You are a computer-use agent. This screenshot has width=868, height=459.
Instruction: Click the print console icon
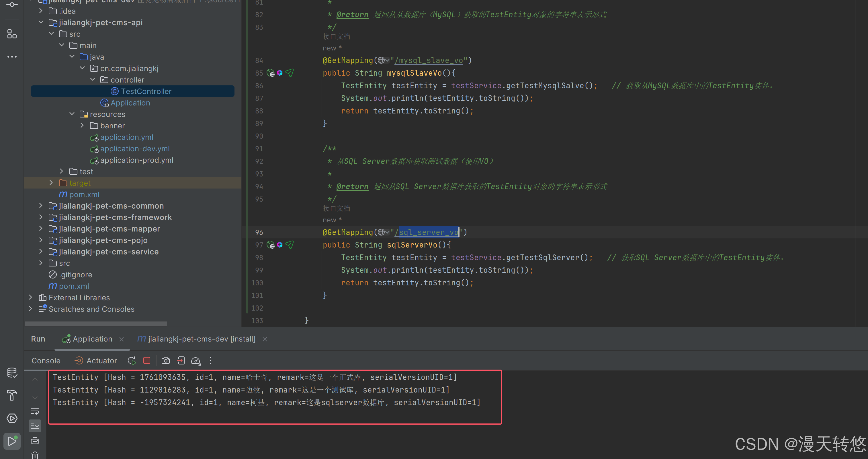click(x=35, y=440)
